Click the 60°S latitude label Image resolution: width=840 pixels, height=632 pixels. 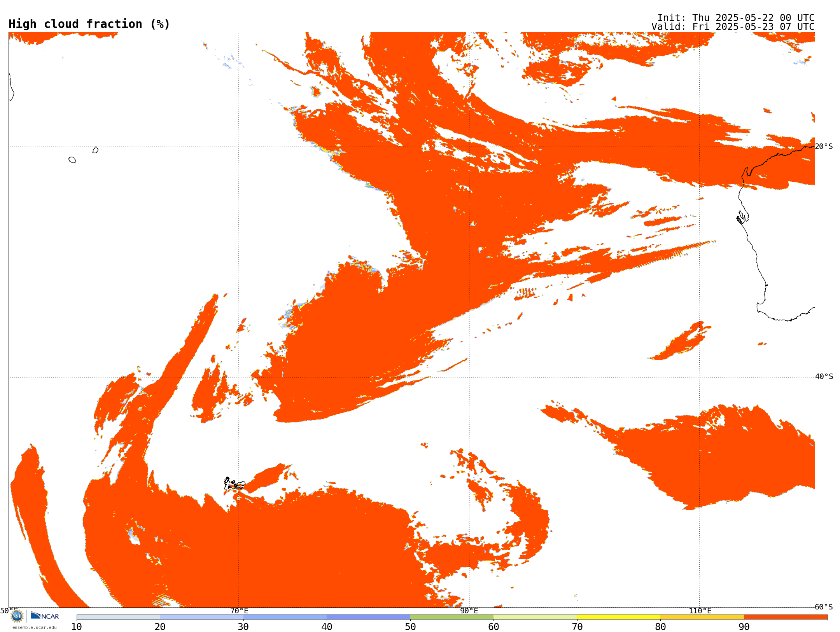[x=824, y=607]
